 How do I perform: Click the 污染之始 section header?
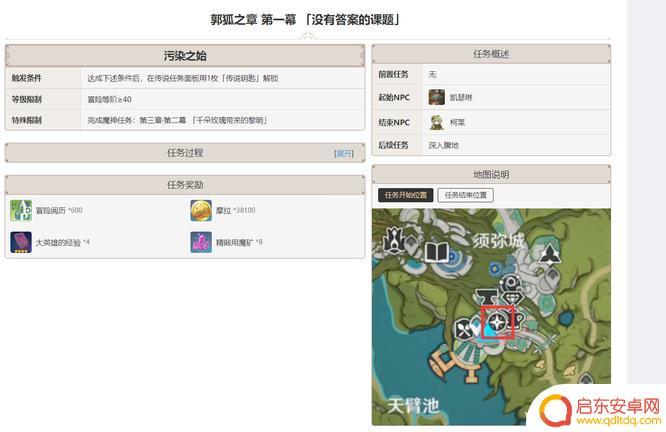pyautogui.click(x=185, y=56)
